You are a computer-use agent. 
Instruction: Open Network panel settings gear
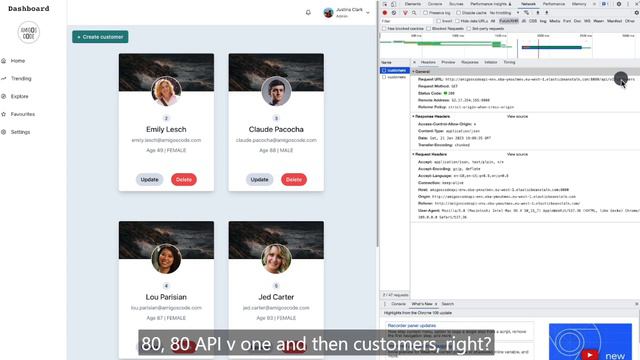click(636, 13)
